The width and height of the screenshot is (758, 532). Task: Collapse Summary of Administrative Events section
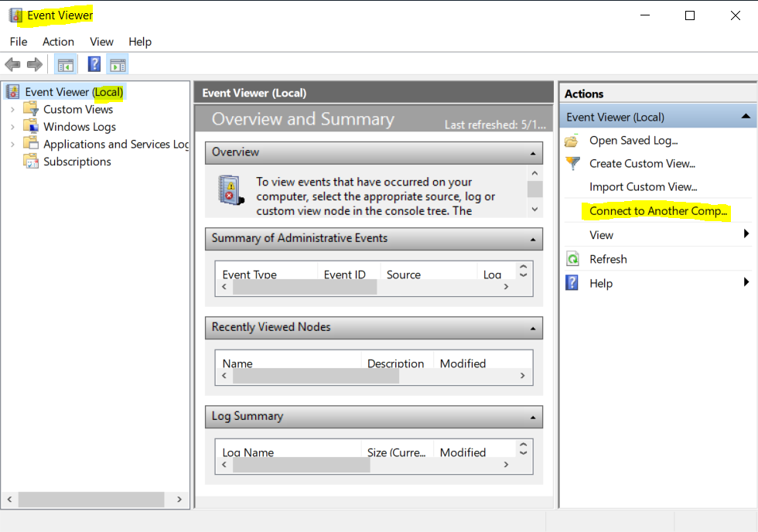(x=533, y=240)
